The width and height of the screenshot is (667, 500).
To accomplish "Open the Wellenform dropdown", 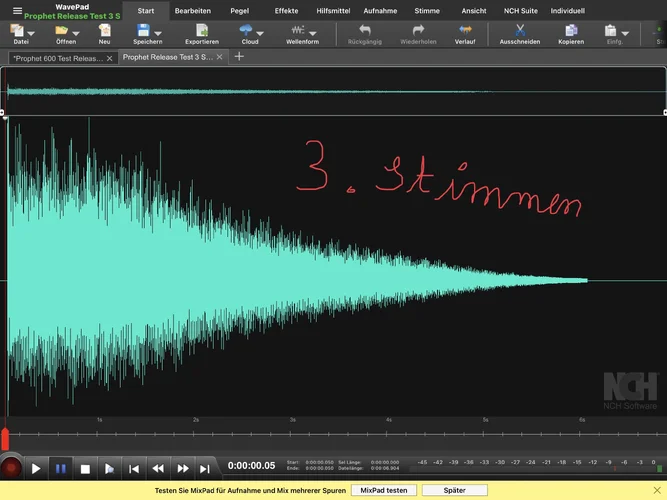I will point(313,33).
